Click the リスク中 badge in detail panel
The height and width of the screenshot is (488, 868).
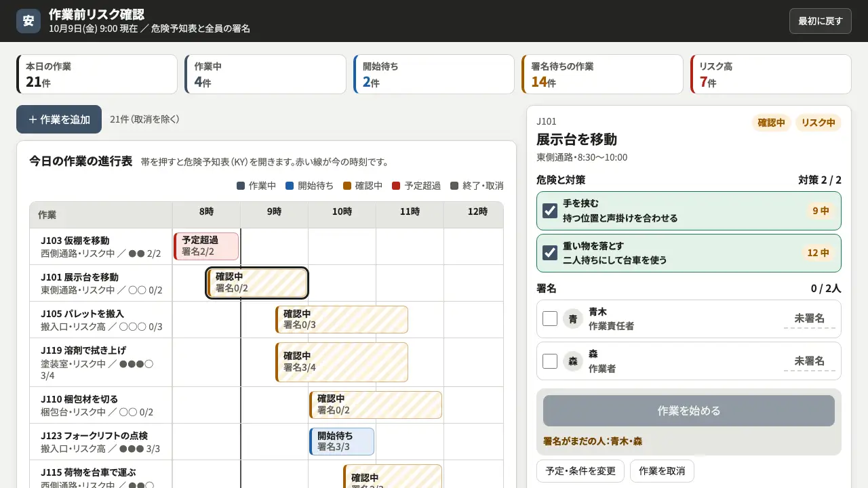click(x=818, y=123)
